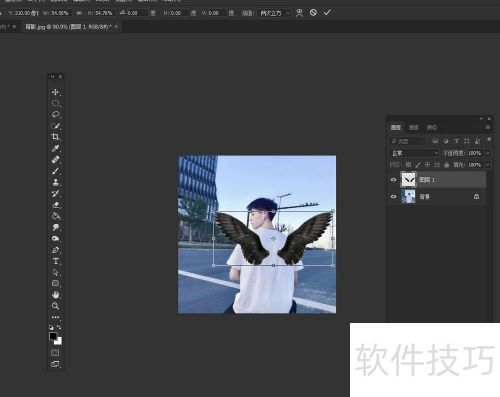Select the Eraser tool
Image resolution: width=500 pixels, height=397 pixels.
pyautogui.click(x=55, y=205)
